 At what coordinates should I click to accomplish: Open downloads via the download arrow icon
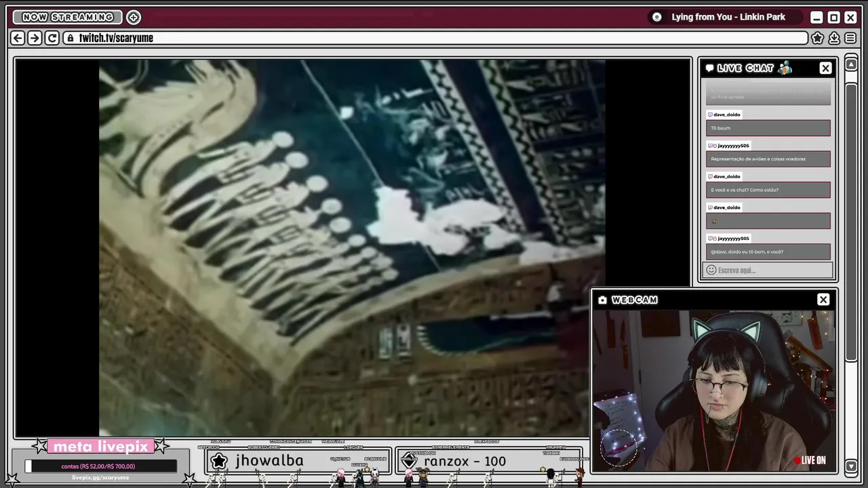click(x=834, y=38)
